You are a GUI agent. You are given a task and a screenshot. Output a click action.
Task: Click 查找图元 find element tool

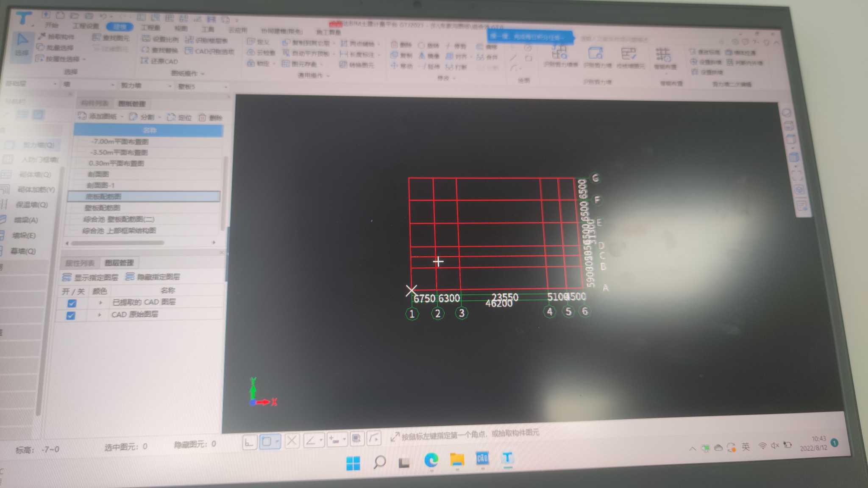111,38
